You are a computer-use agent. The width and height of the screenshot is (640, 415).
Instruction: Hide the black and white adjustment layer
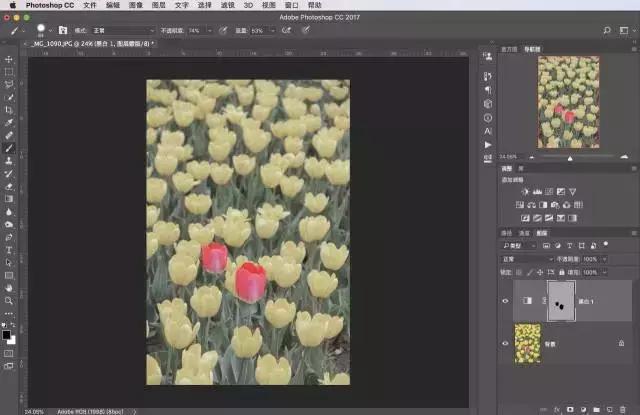pos(505,301)
